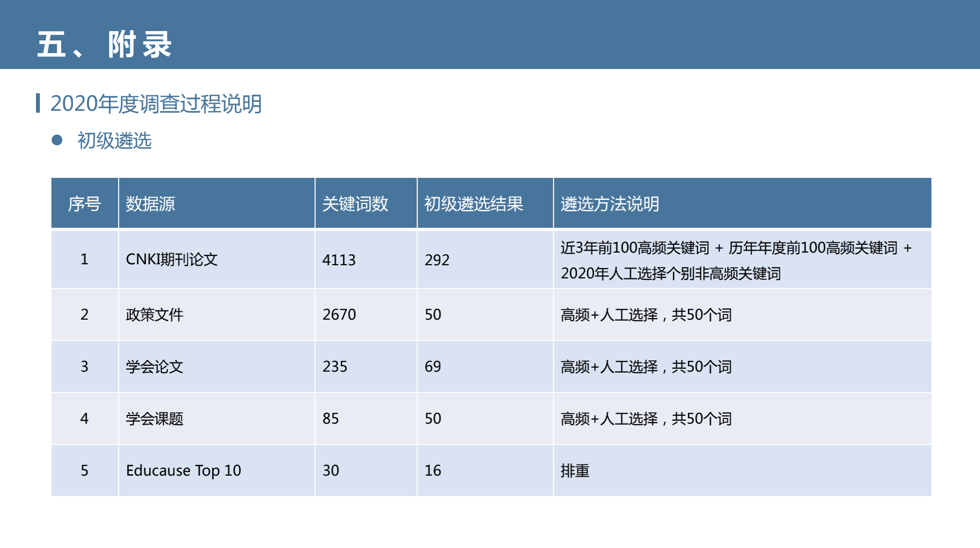This screenshot has height=548, width=980.
Task: Select the 2020年度调查过程说明 heading
Action: [156, 103]
